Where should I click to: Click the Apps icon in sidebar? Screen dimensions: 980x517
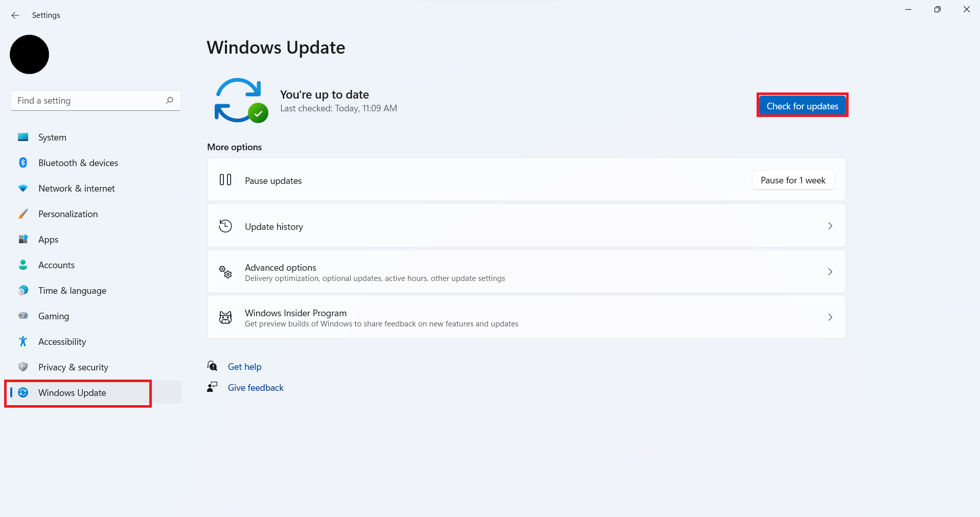tap(23, 239)
